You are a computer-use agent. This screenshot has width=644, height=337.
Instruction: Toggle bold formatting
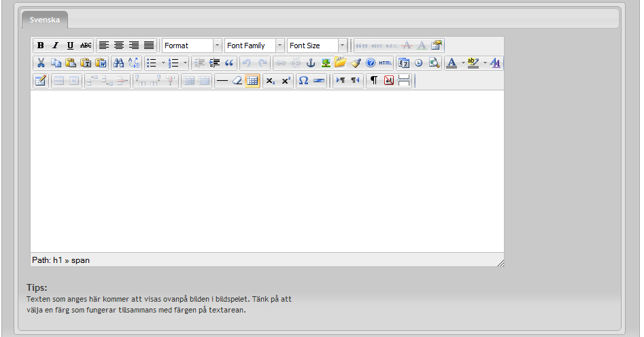click(40, 46)
